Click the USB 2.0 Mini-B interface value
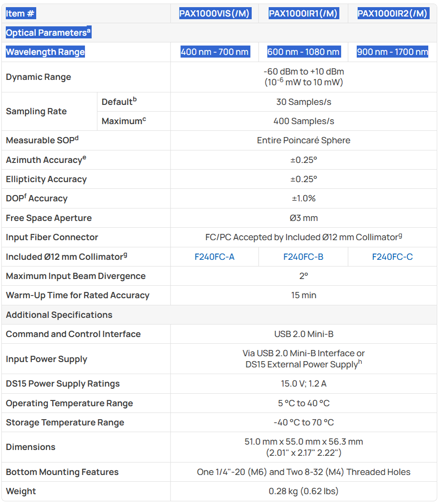Screen dimensions: 439x504 304,334
